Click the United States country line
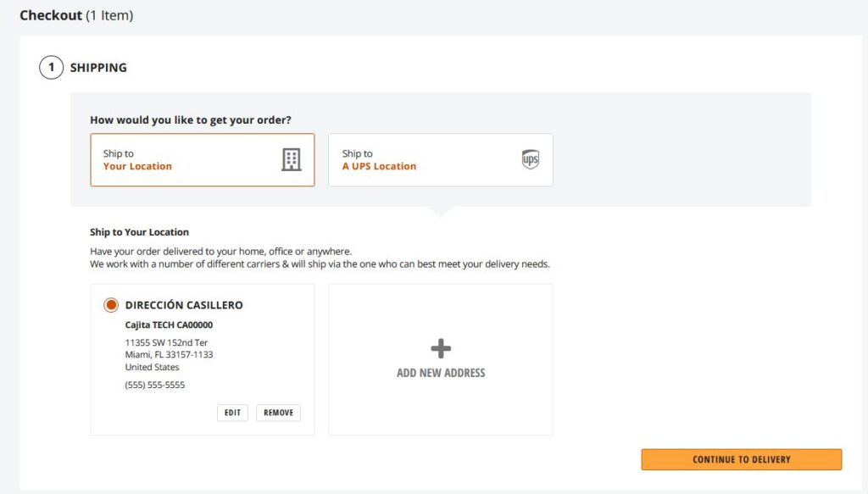 point(152,367)
